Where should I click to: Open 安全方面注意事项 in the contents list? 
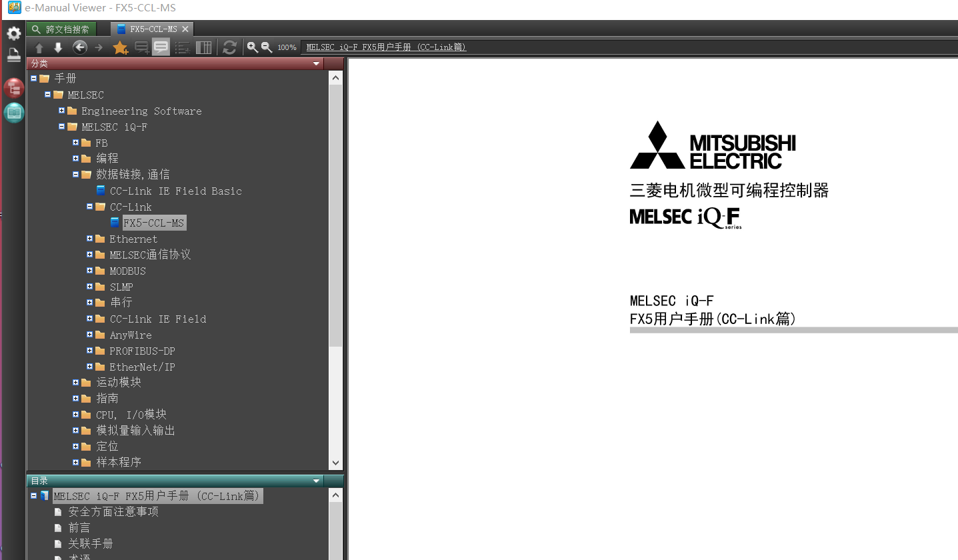(113, 512)
